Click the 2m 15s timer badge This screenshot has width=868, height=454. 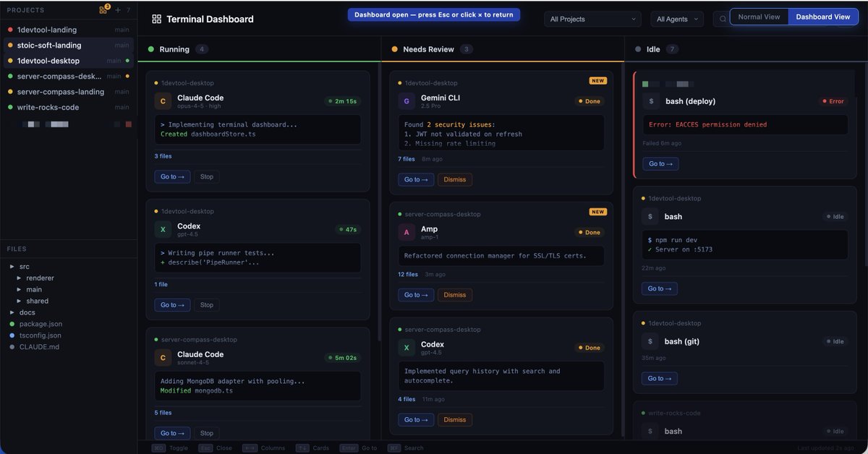tap(342, 101)
